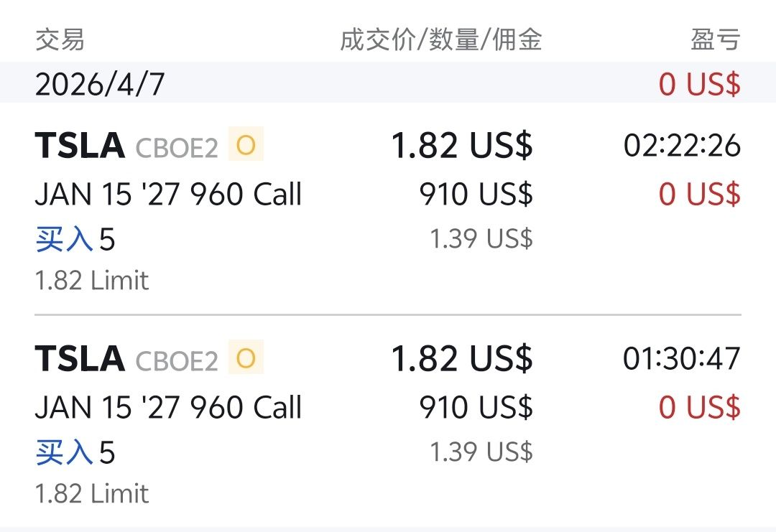Open the TSLA ticker of the 02:22:26 trade
This screenshot has height=532, width=776.
tap(80, 146)
